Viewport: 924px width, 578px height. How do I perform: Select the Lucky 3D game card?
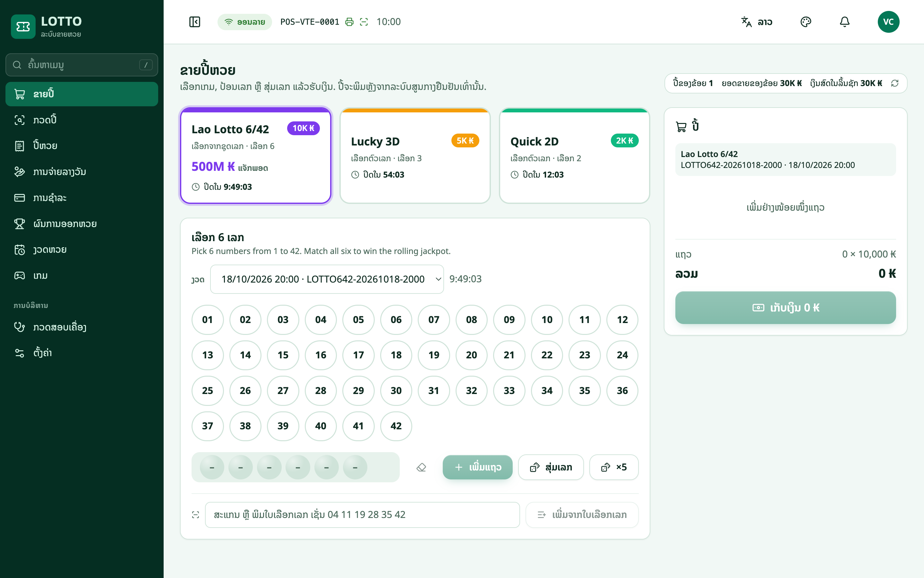415,156
